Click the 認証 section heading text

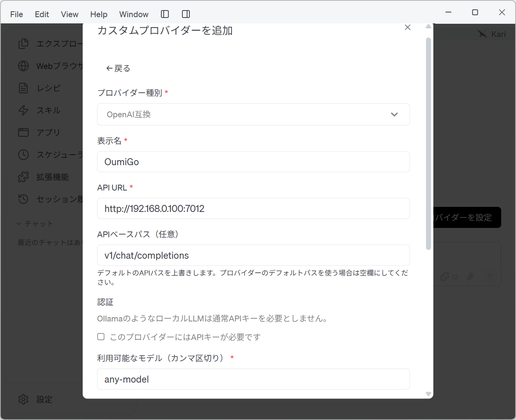[x=105, y=302]
